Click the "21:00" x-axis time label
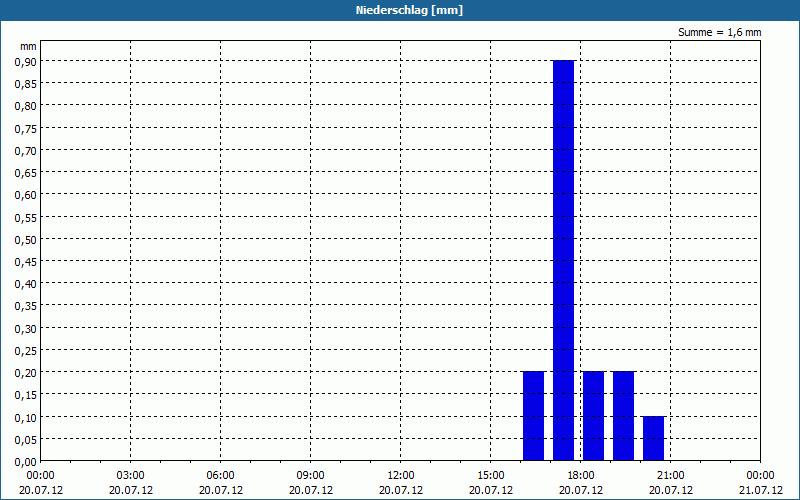800x500 pixels. coord(670,476)
